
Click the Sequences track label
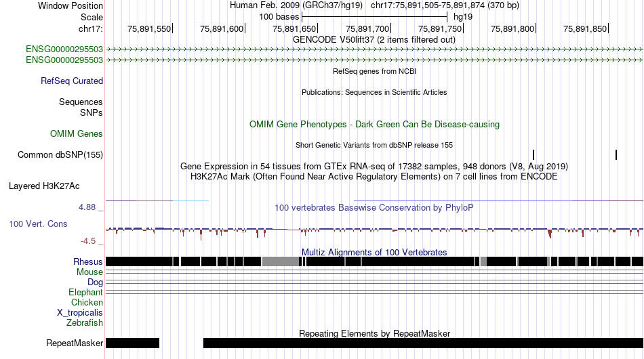pyautogui.click(x=81, y=102)
